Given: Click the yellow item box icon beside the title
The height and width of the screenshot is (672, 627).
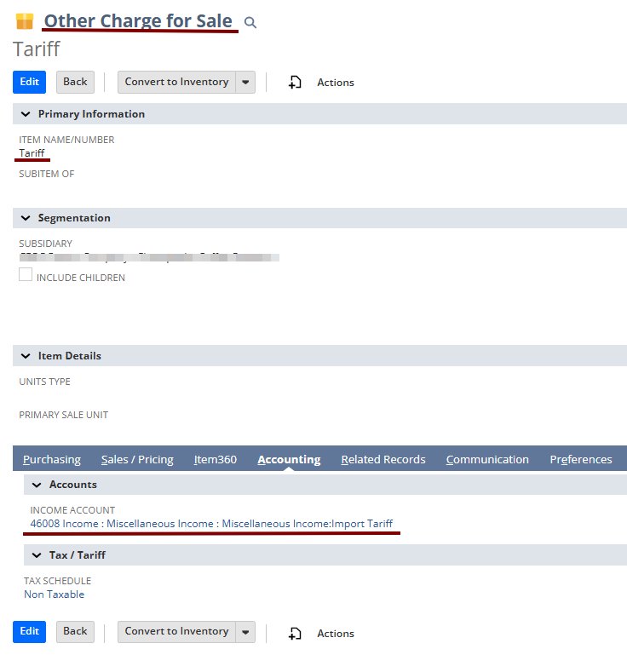Looking at the screenshot, I should [x=25, y=21].
